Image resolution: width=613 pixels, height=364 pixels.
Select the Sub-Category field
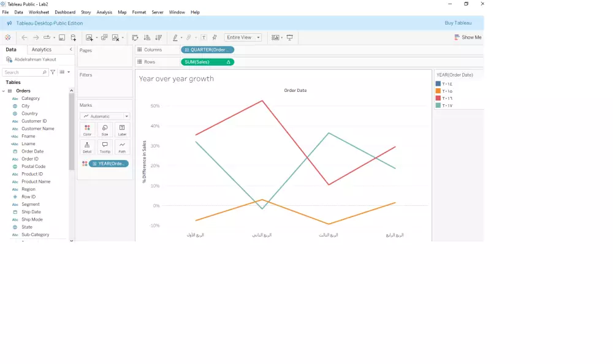click(35, 235)
